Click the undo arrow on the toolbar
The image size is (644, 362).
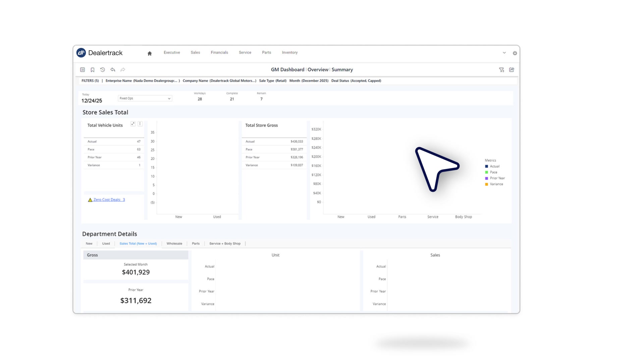(113, 69)
